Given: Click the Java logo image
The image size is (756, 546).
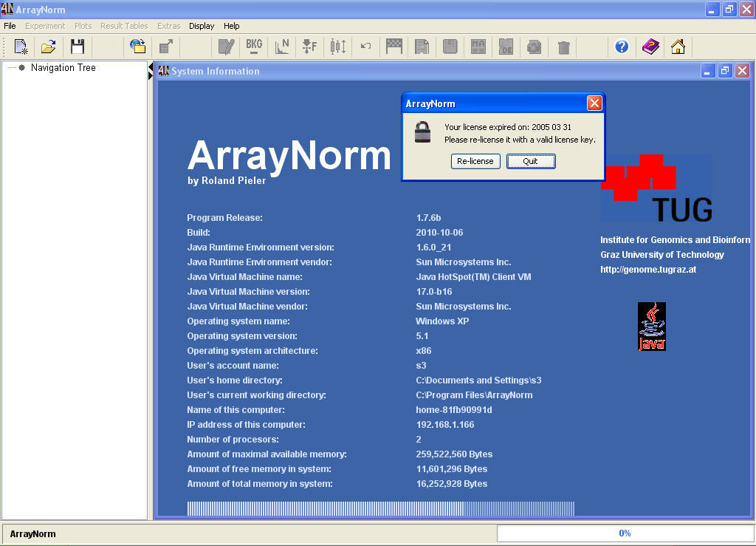Looking at the screenshot, I should (x=651, y=327).
